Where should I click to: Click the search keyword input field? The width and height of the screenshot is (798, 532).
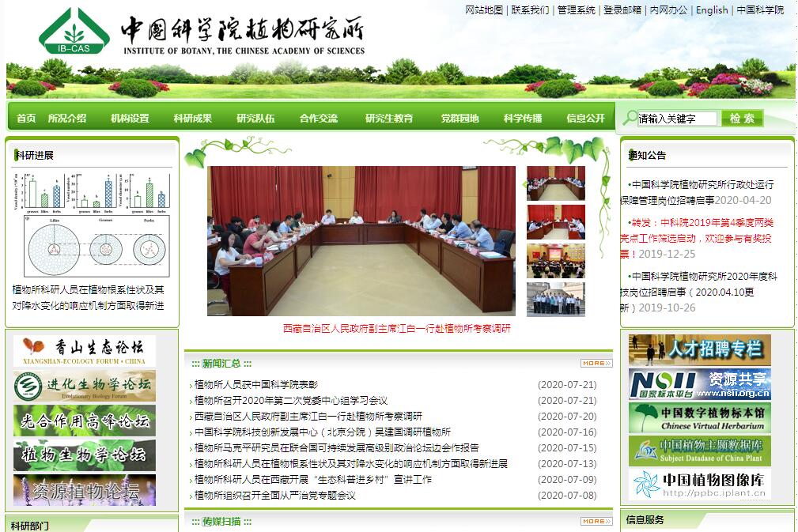click(677, 119)
